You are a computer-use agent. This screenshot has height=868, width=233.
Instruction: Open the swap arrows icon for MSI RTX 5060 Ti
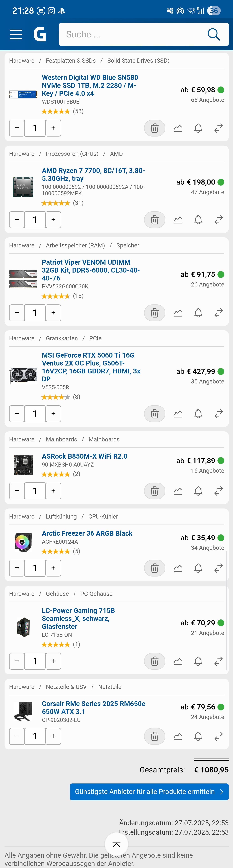click(219, 413)
